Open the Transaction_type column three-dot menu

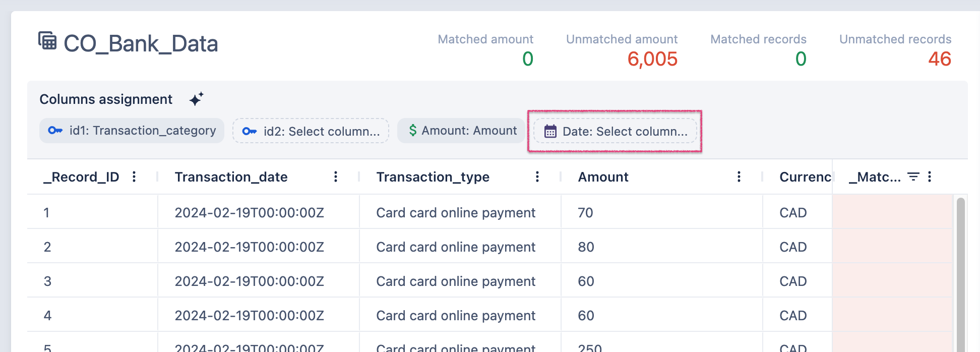pos(537,177)
